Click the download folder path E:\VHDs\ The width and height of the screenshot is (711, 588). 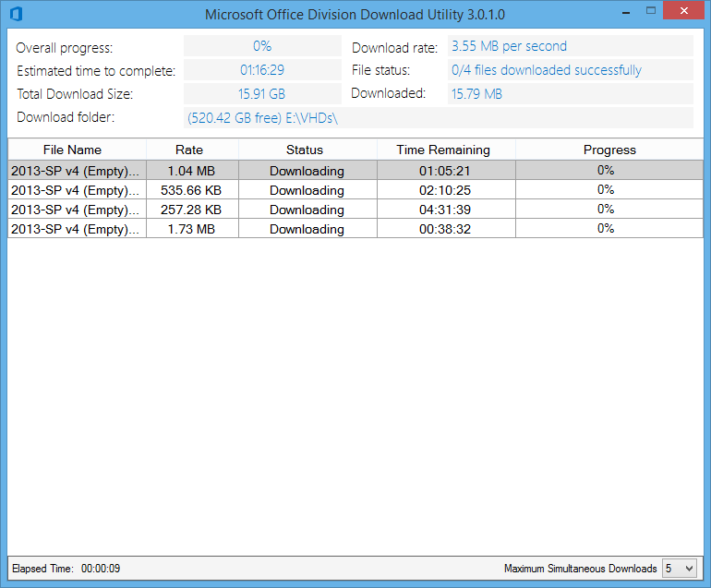tap(311, 118)
